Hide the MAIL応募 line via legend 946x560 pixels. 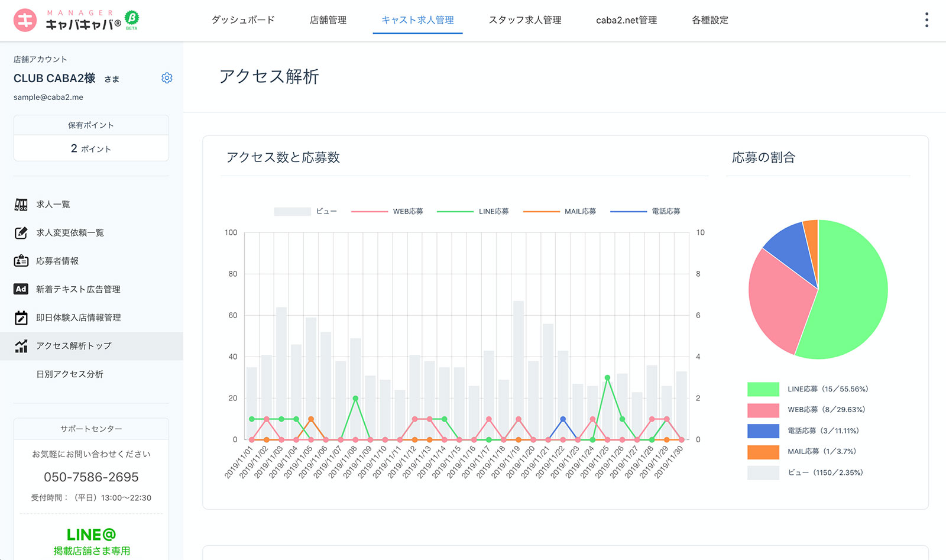[x=559, y=211]
